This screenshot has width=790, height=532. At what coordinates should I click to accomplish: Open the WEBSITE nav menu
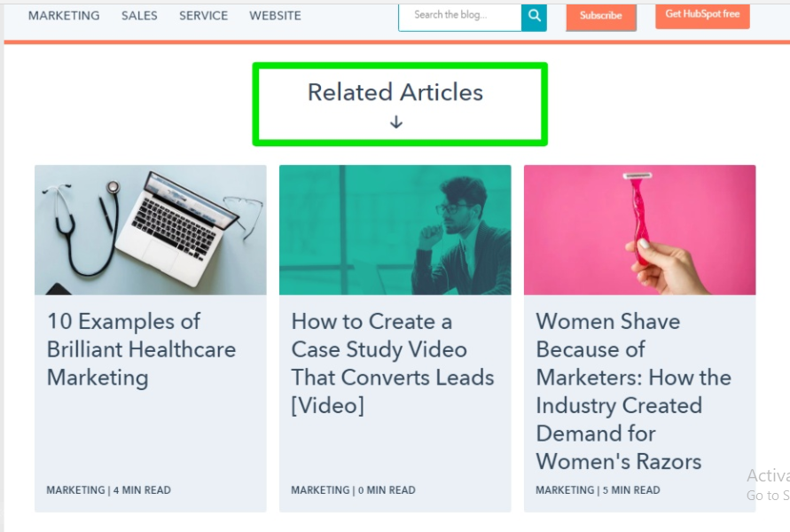click(x=275, y=16)
